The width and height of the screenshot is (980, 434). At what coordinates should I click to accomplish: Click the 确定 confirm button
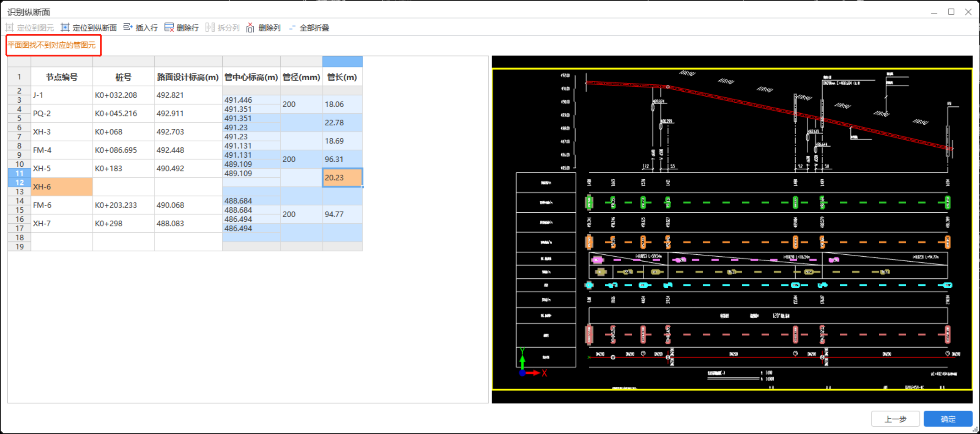[948, 419]
